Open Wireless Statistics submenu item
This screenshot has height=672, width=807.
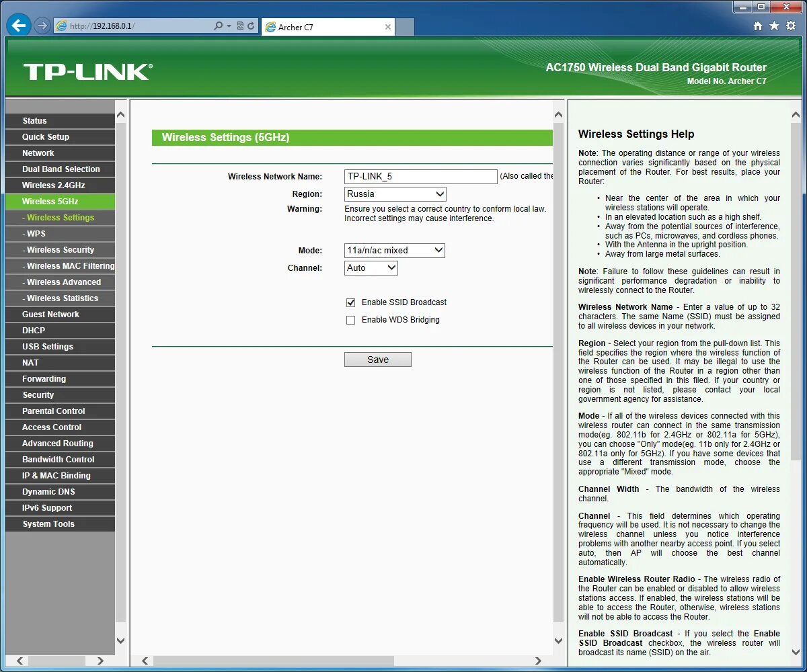tap(60, 298)
